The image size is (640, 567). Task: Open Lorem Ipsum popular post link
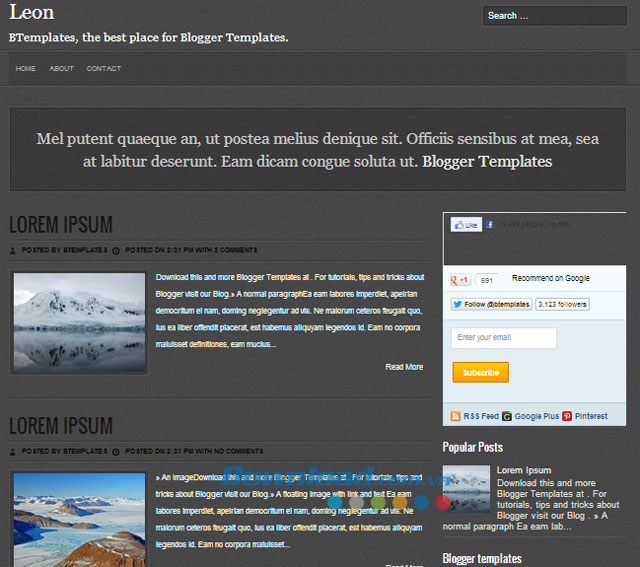point(524,470)
